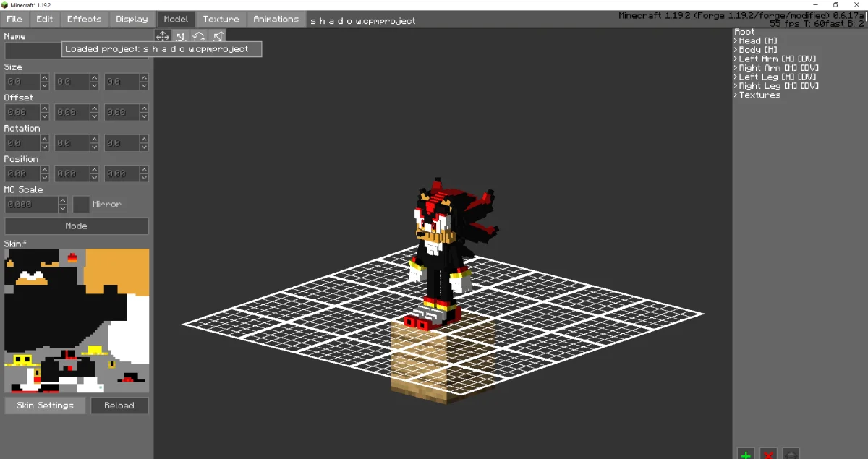868x459 pixels.
Task: Expand the Textures tree node
Action: click(736, 95)
